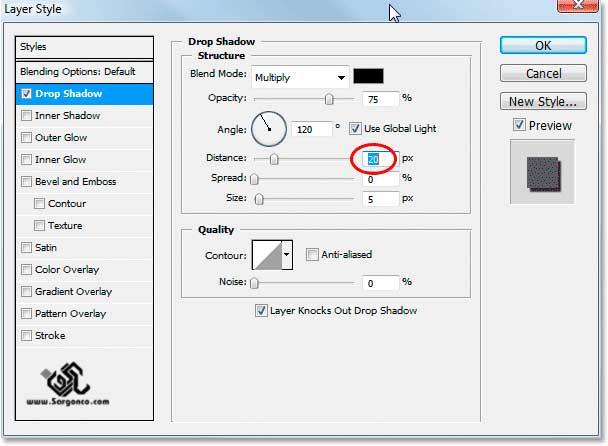Screen dimensions: 608x446
Task: Toggle the Use Global Light checkbox
Action: 357,128
